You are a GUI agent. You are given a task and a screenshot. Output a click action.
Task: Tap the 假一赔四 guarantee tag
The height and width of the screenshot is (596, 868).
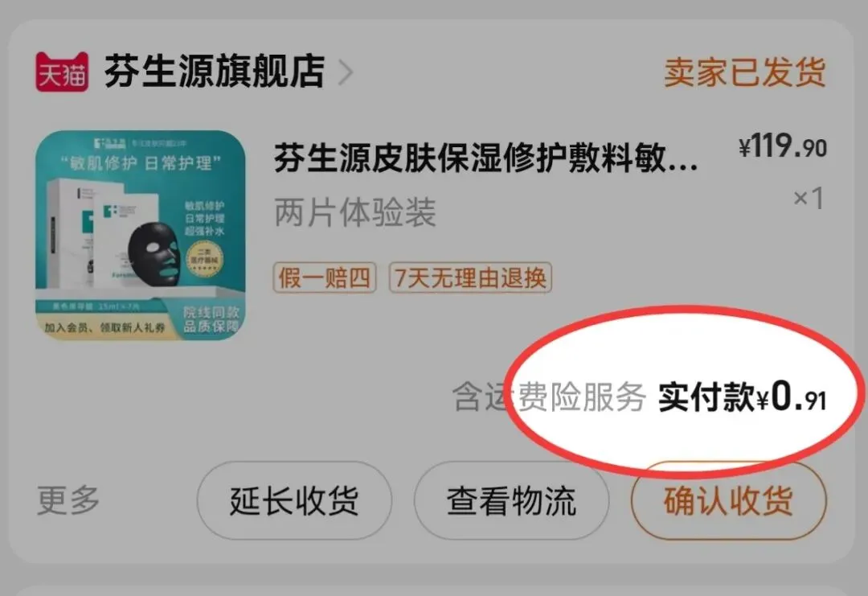[x=325, y=277]
